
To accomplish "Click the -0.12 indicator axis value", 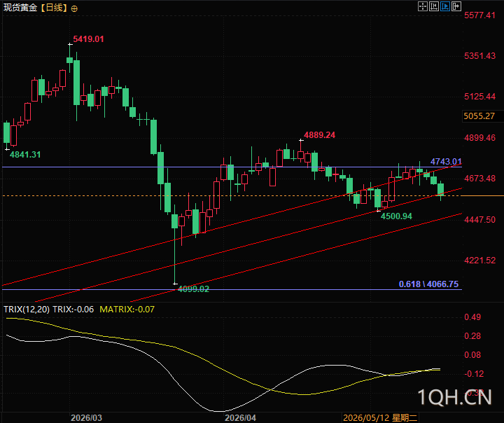I will click(x=474, y=374).
